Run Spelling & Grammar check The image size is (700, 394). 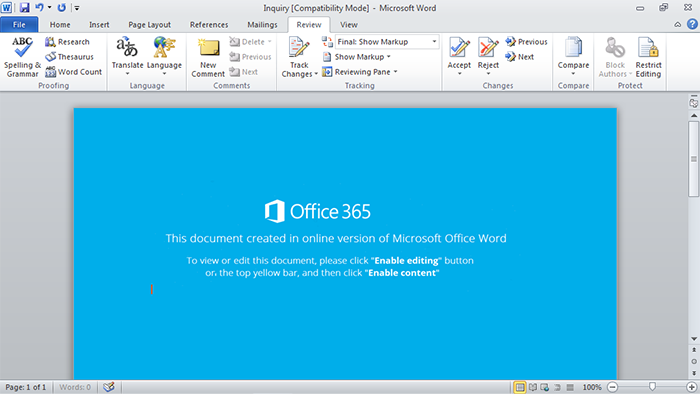pyautogui.click(x=22, y=57)
